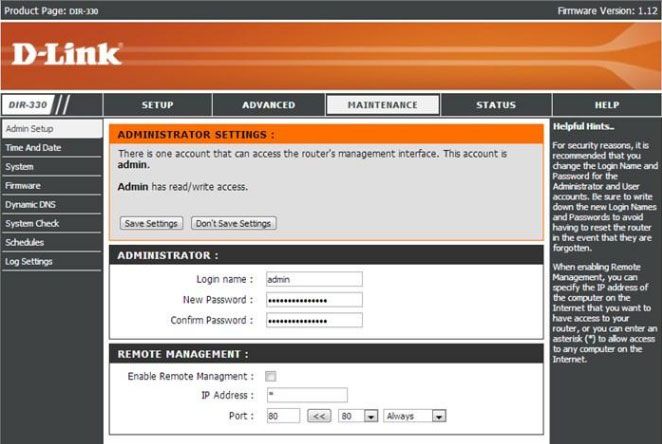Switch to the Setup tab

click(157, 105)
